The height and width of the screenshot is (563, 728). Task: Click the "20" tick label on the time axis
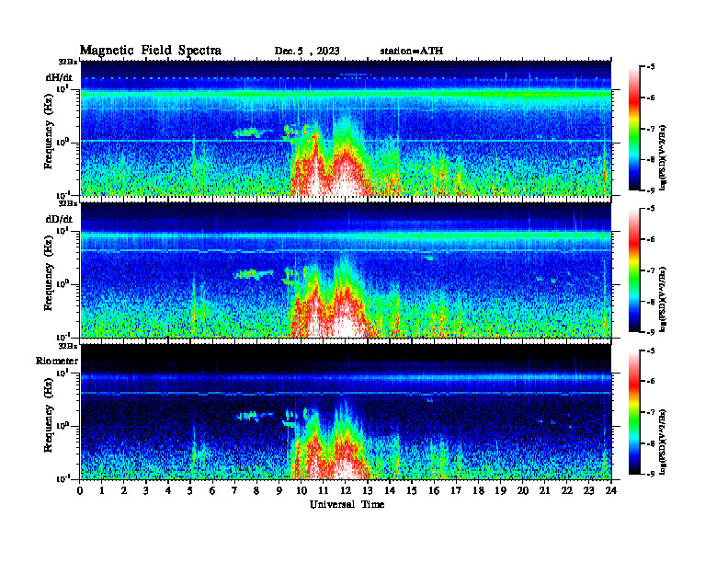click(522, 490)
